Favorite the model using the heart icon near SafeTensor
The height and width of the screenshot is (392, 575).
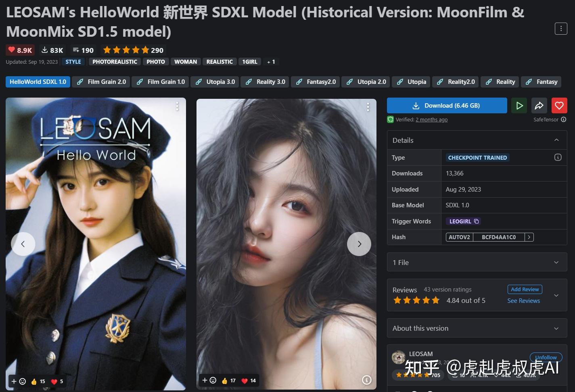[x=559, y=105]
